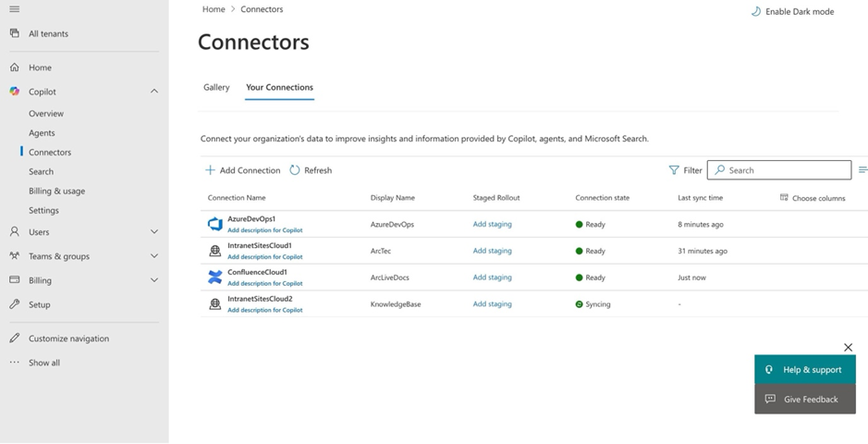Sort by Connection Name column header
This screenshot has width=868, height=444.
[237, 198]
